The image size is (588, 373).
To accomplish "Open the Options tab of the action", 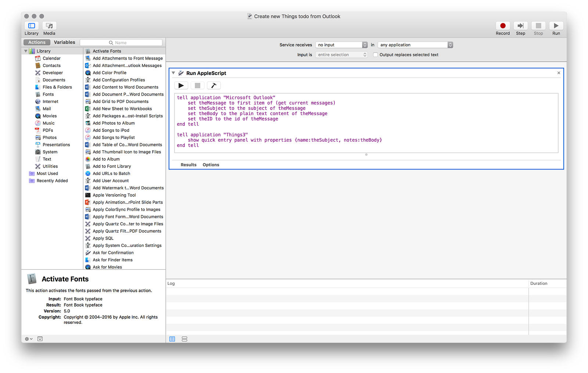I will [x=211, y=165].
